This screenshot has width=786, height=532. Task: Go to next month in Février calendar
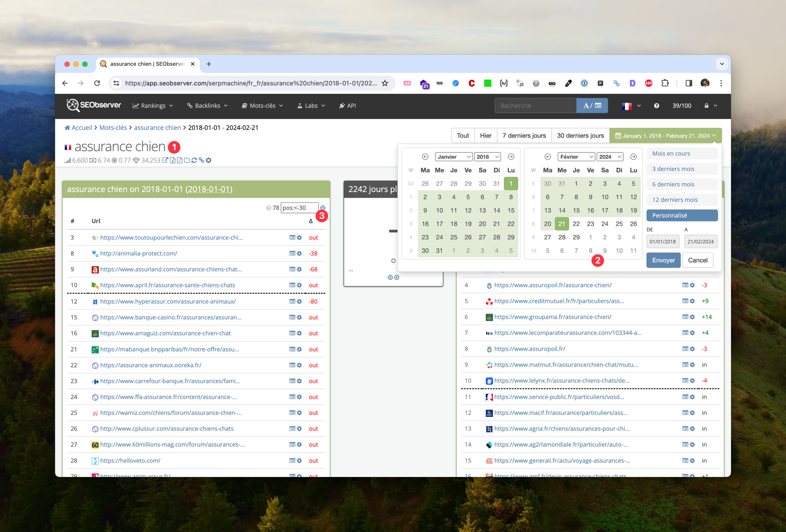point(634,157)
